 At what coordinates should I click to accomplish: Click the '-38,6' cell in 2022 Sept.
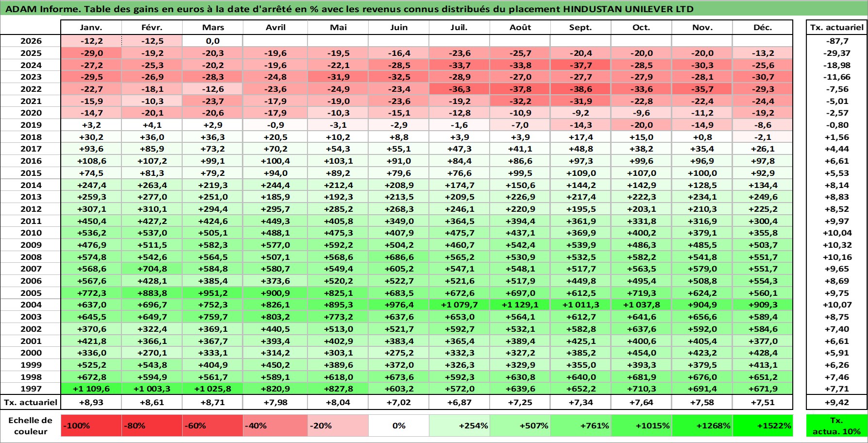click(581, 89)
